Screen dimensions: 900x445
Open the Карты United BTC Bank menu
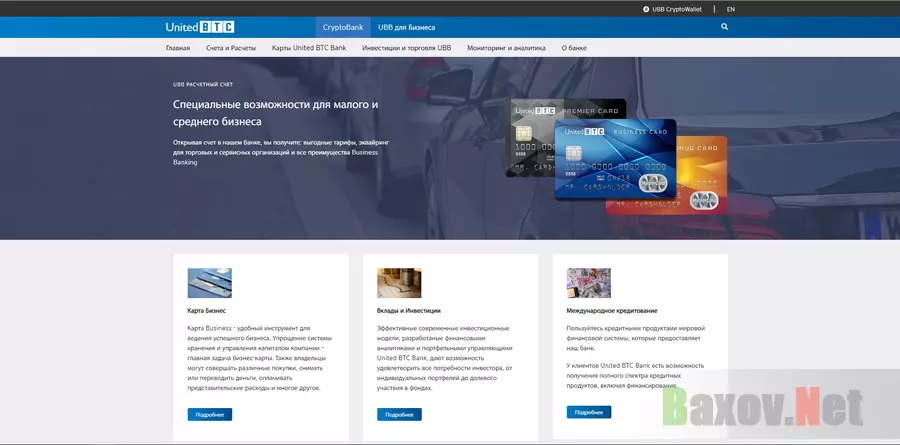click(309, 48)
